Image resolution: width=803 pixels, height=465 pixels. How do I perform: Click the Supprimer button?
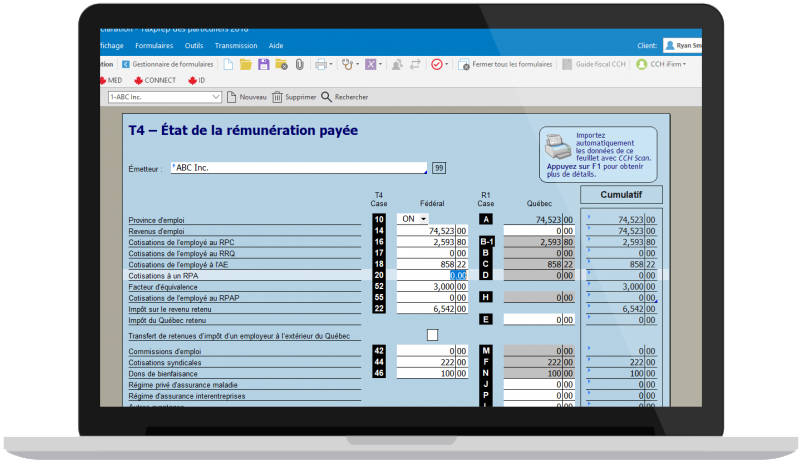click(293, 97)
